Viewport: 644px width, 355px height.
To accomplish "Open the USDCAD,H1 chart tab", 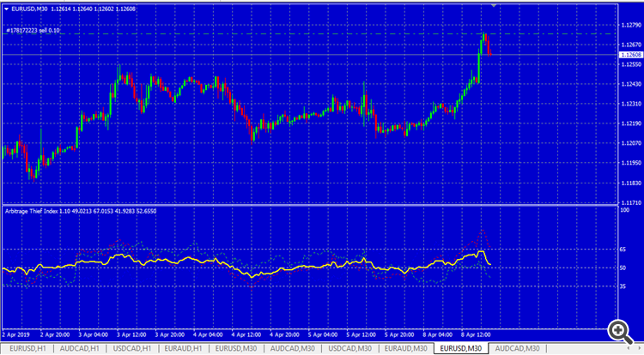I will [132, 348].
